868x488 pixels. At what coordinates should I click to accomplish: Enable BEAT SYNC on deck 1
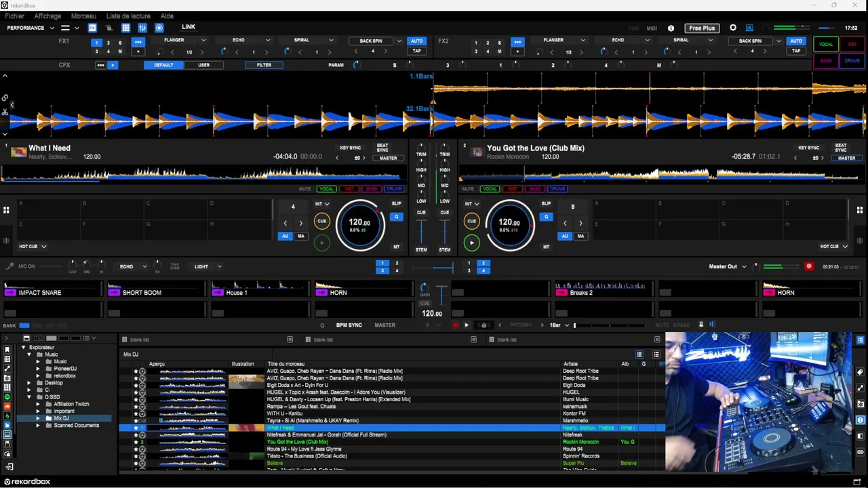point(382,147)
